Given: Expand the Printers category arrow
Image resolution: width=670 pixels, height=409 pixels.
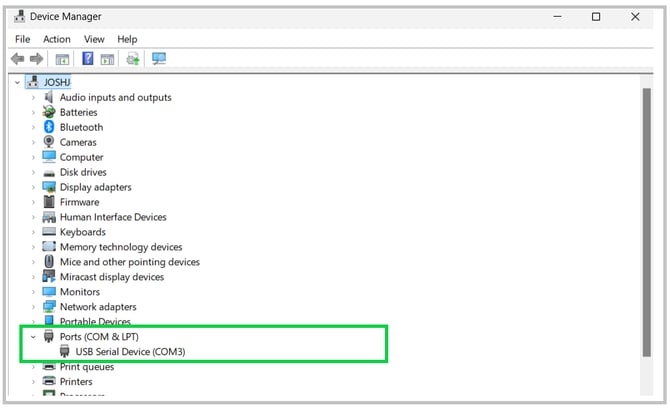Looking at the screenshot, I should point(33,382).
